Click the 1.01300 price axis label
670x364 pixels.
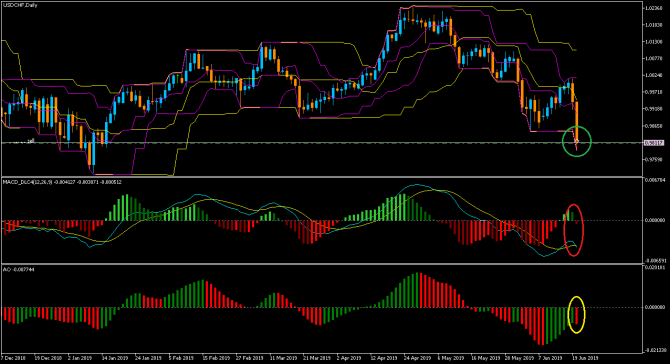(x=654, y=42)
